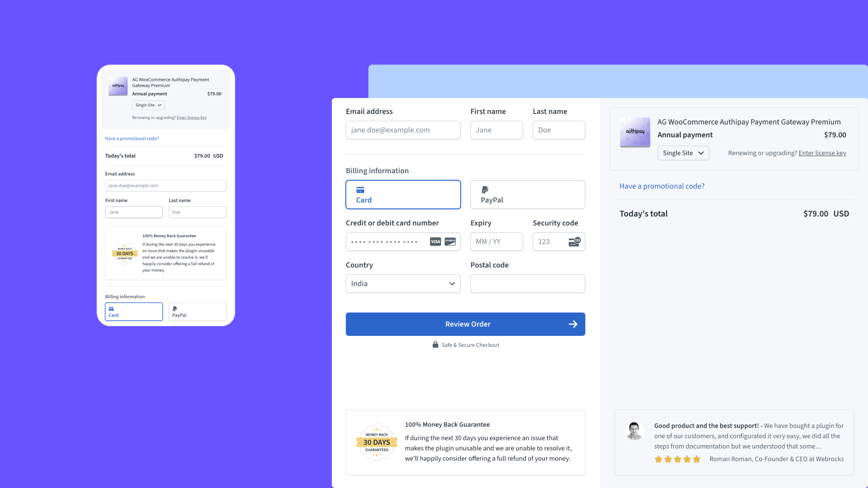Click the email address input field
868x488 pixels.
click(403, 130)
